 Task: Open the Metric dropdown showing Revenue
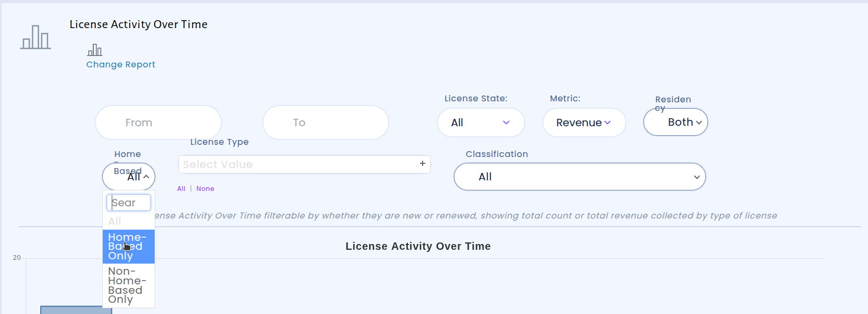point(584,123)
